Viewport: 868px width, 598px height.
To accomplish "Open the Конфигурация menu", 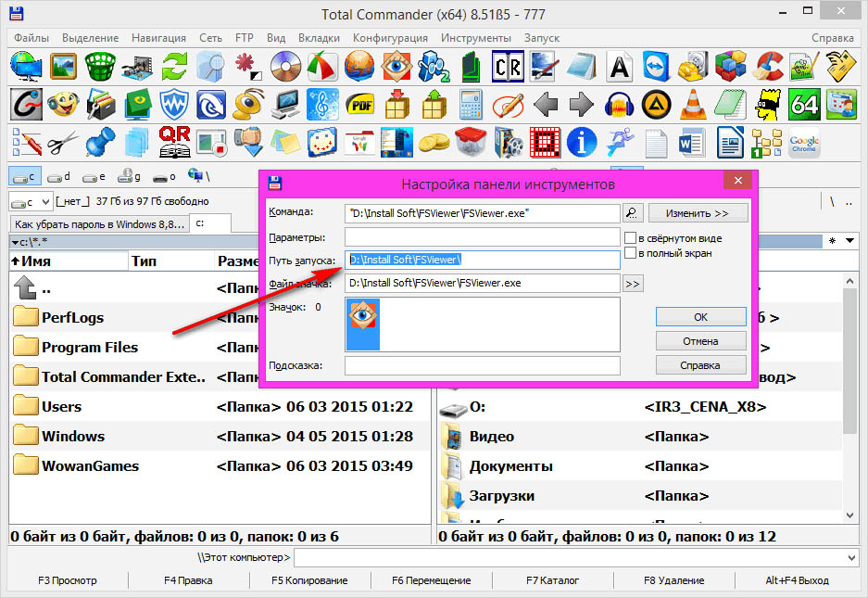I will [390, 38].
